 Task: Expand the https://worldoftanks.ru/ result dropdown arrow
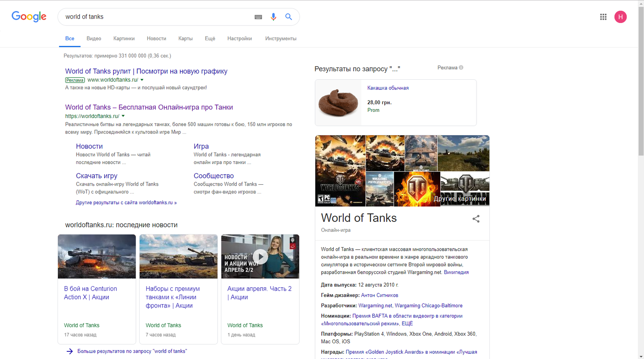coord(123,116)
